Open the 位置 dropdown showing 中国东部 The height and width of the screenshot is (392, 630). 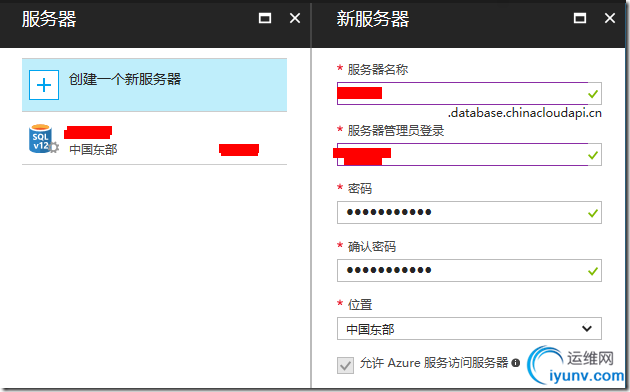(469, 329)
